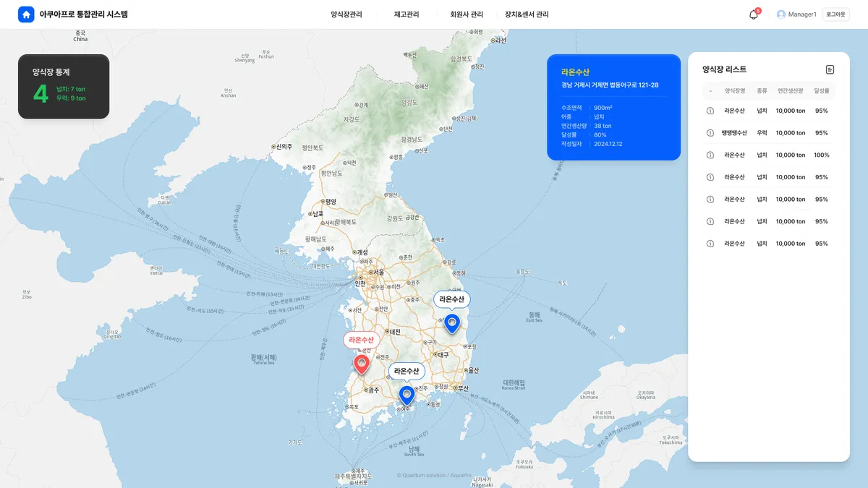The width and height of the screenshot is (868, 488).
Task: Click the 우럭: 9 ton statistic
Action: (71, 98)
